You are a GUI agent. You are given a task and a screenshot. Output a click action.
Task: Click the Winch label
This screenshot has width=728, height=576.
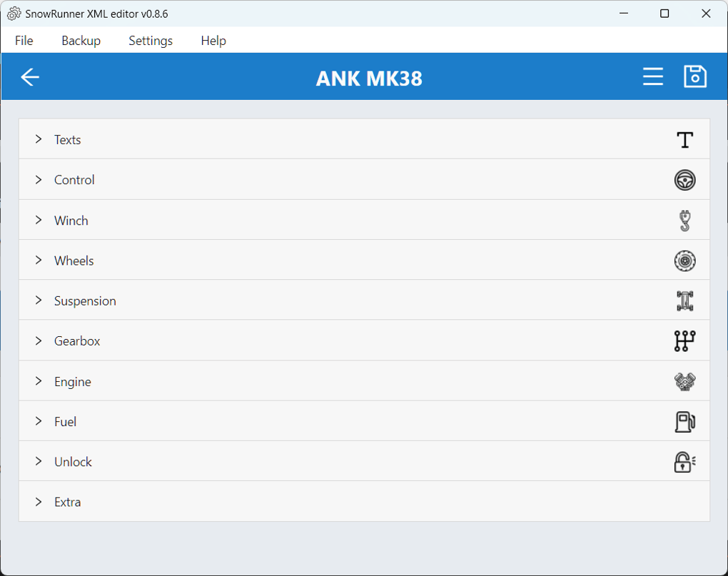[x=71, y=221]
